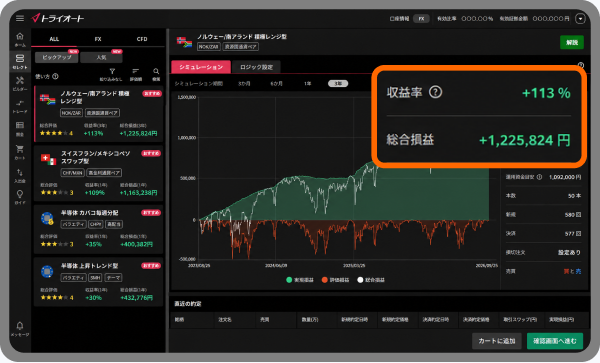600x363 pixels.
Task: Click the 人気 button
Action: pyautogui.click(x=101, y=57)
